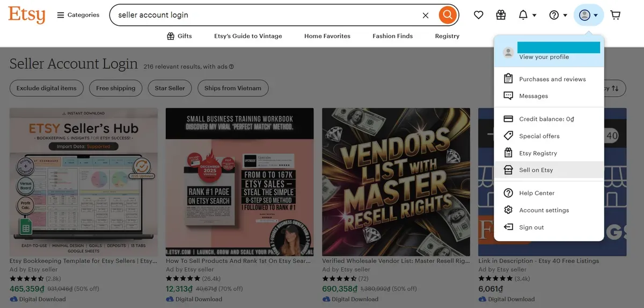The width and height of the screenshot is (644, 308).
Task: Click the Account settings gear icon
Action: tap(508, 210)
